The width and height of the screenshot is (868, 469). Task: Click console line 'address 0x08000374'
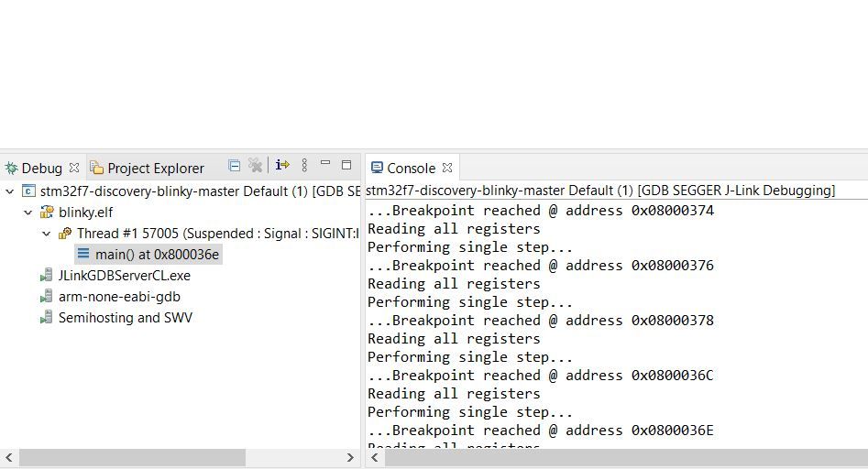[x=640, y=211]
